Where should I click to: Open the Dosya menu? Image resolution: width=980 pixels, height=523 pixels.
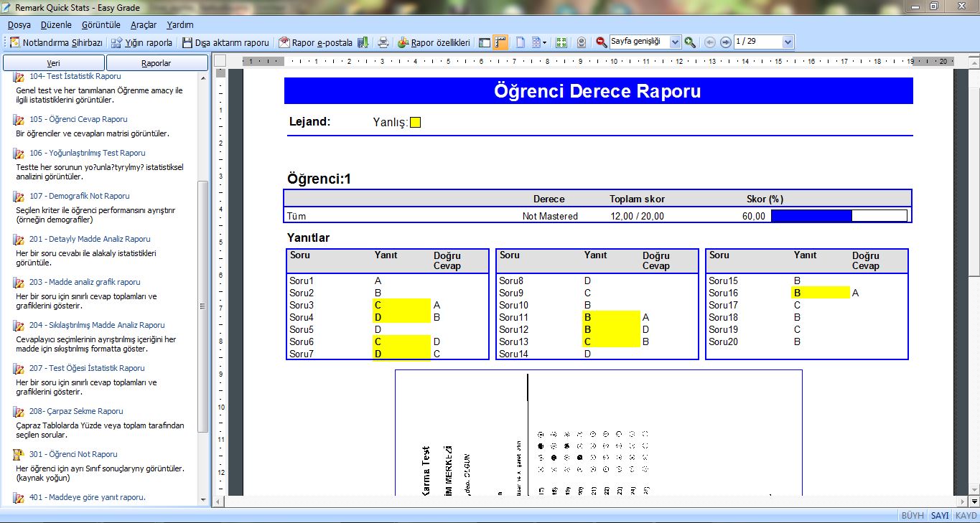coord(17,24)
